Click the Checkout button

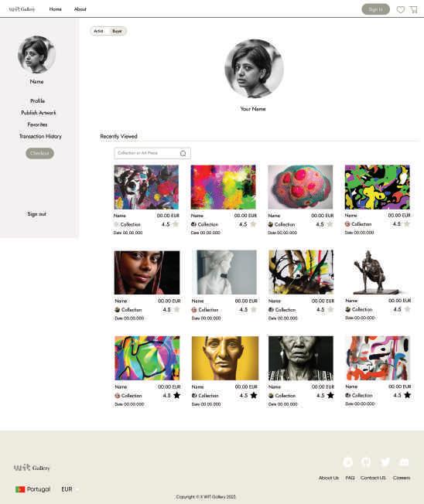[x=40, y=153]
